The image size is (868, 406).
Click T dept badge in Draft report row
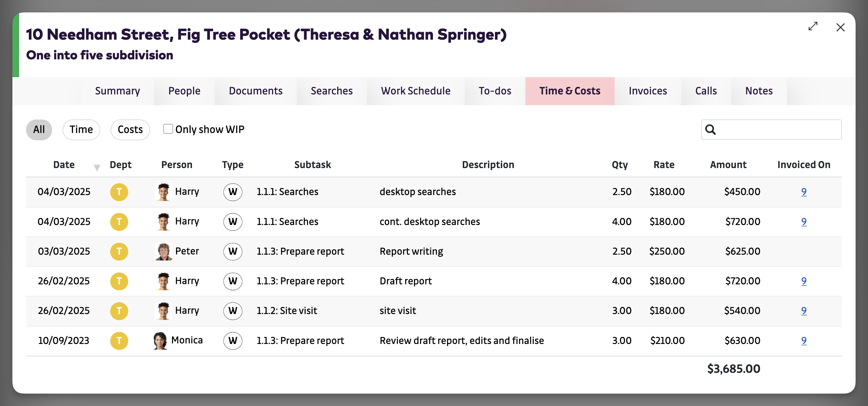point(119,281)
